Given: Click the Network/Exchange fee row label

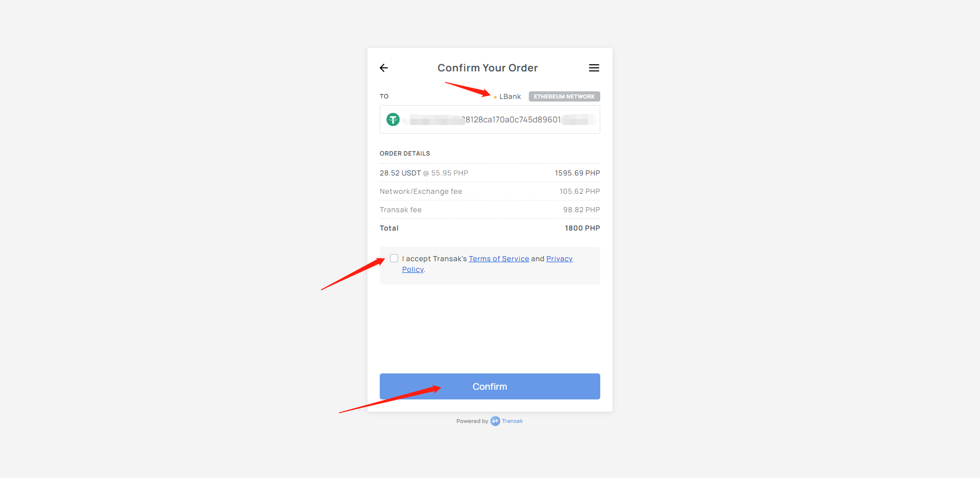Looking at the screenshot, I should (421, 191).
